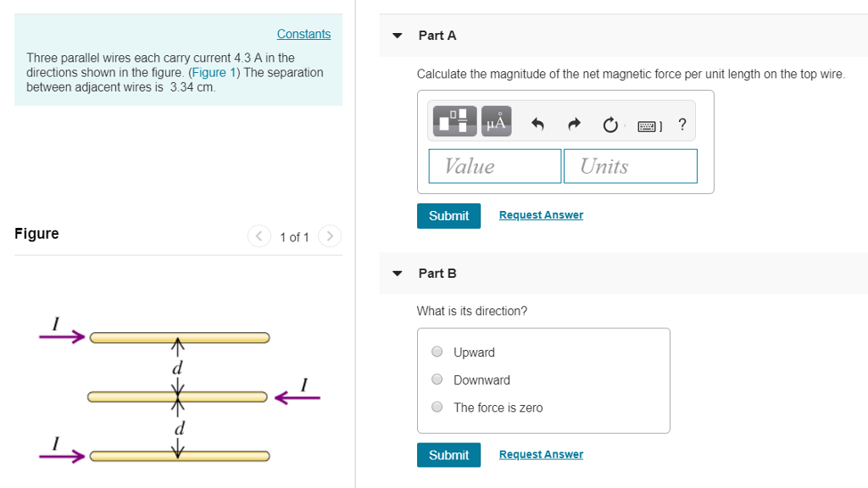The height and width of the screenshot is (488, 868).
Task: Click the reset answer icon
Action: pos(610,124)
